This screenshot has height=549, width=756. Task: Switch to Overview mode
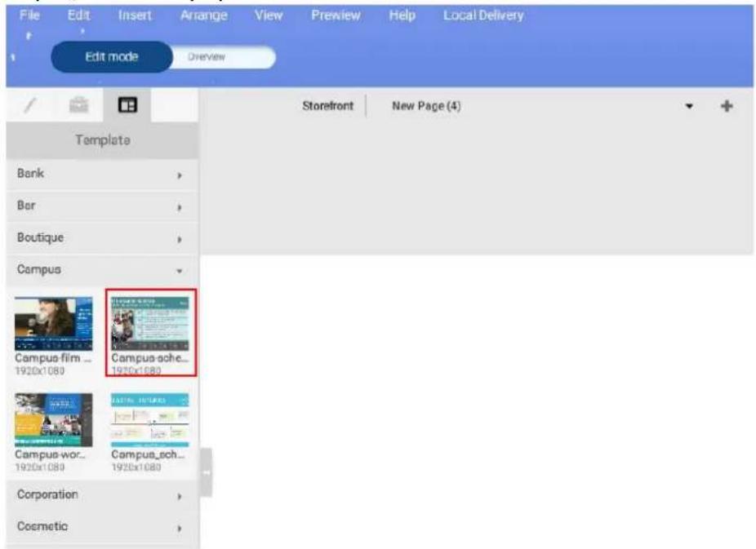point(224,57)
